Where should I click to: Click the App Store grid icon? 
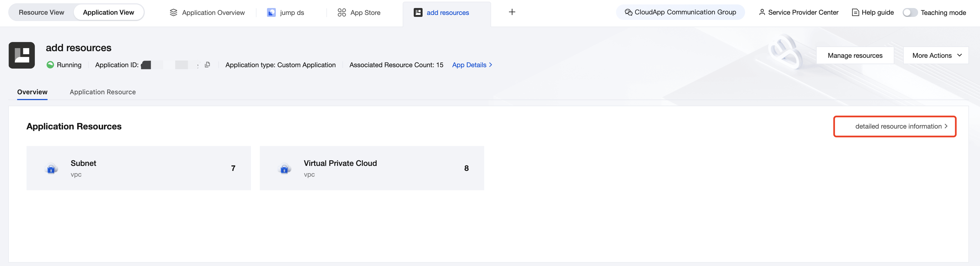[342, 12]
